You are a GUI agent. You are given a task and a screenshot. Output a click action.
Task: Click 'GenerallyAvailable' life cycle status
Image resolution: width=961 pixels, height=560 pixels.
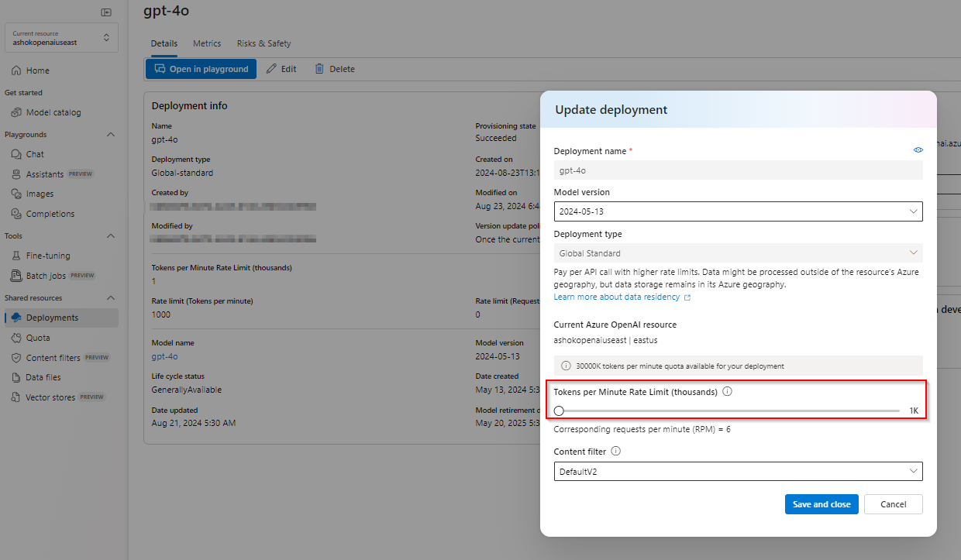[x=186, y=390]
